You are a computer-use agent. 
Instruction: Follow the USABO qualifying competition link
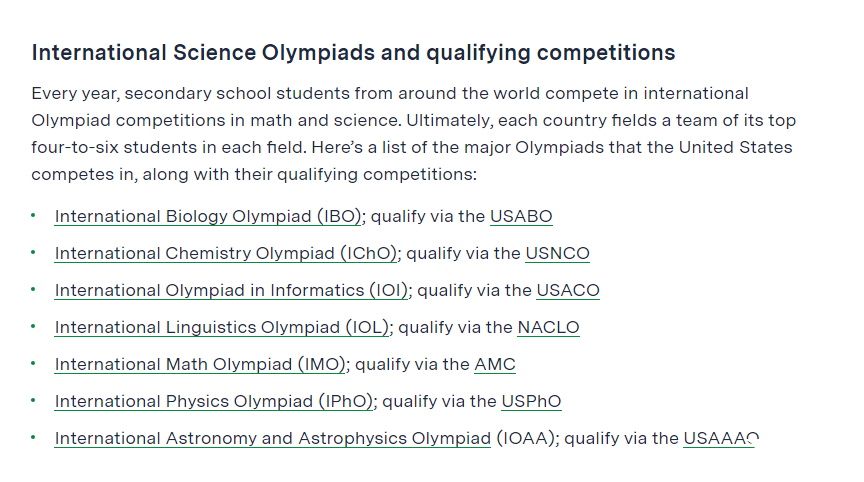point(521,216)
